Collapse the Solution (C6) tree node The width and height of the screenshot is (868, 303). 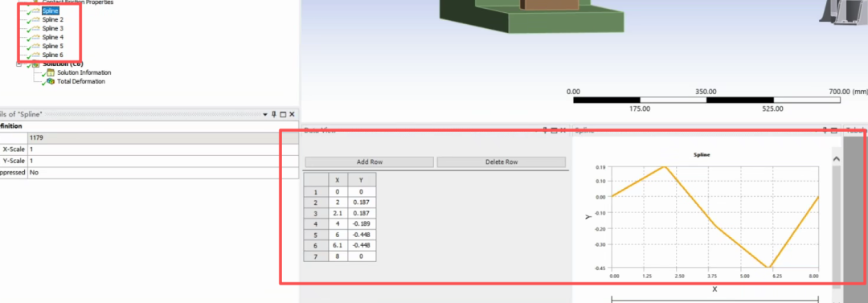click(x=18, y=64)
